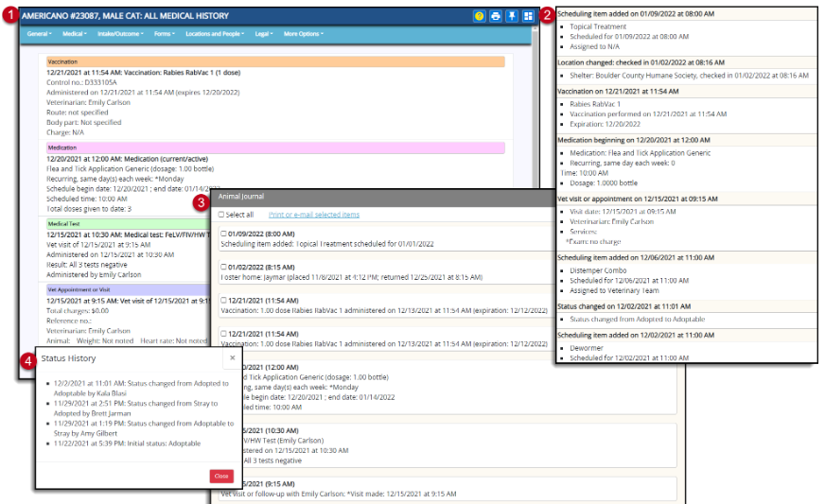Open the General dropdown menu

coord(39,34)
